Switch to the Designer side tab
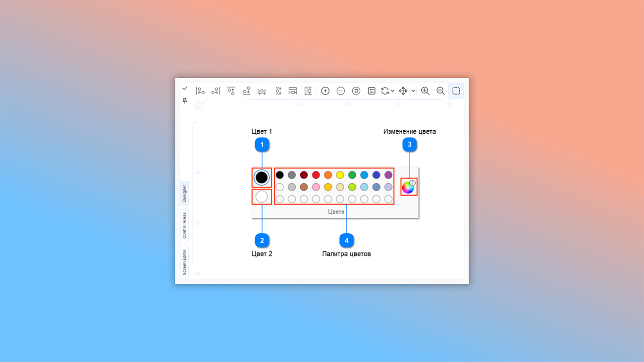The width and height of the screenshot is (644, 362). [185, 193]
